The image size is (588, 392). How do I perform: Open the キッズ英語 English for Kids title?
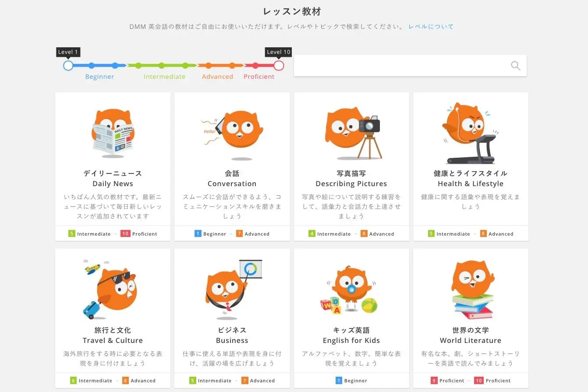pos(351,335)
